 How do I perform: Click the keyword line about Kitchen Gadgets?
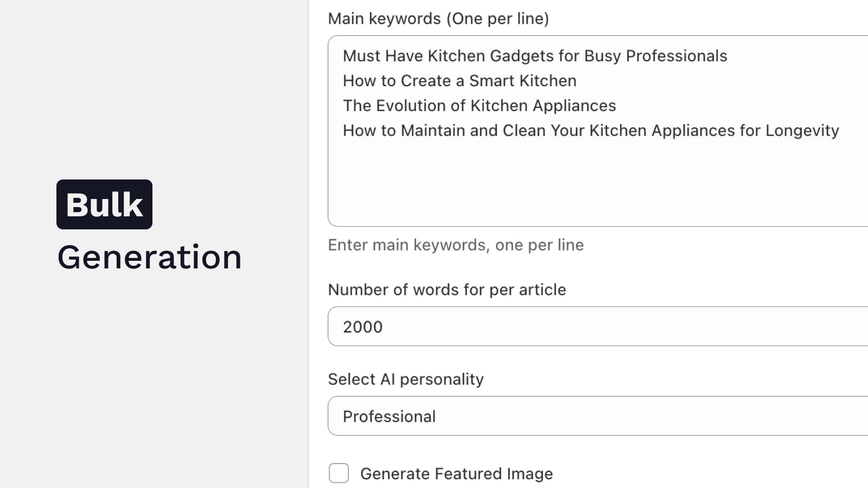(x=535, y=56)
